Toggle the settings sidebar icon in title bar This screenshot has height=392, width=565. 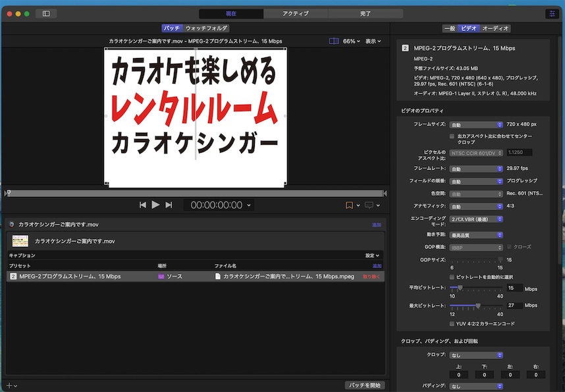pyautogui.click(x=46, y=14)
